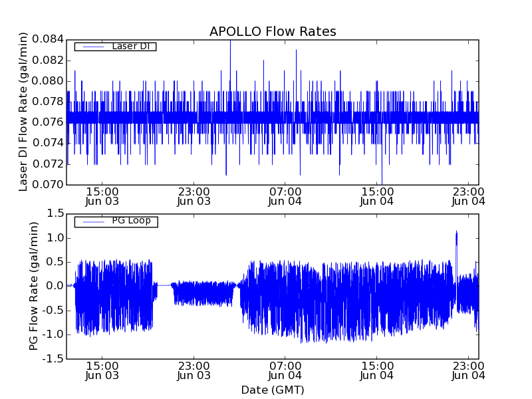Viewport: 532px width, 399px height.
Task: Click the "07:00 Jun 04" tick under bottom plot
Action: [x=285, y=370]
